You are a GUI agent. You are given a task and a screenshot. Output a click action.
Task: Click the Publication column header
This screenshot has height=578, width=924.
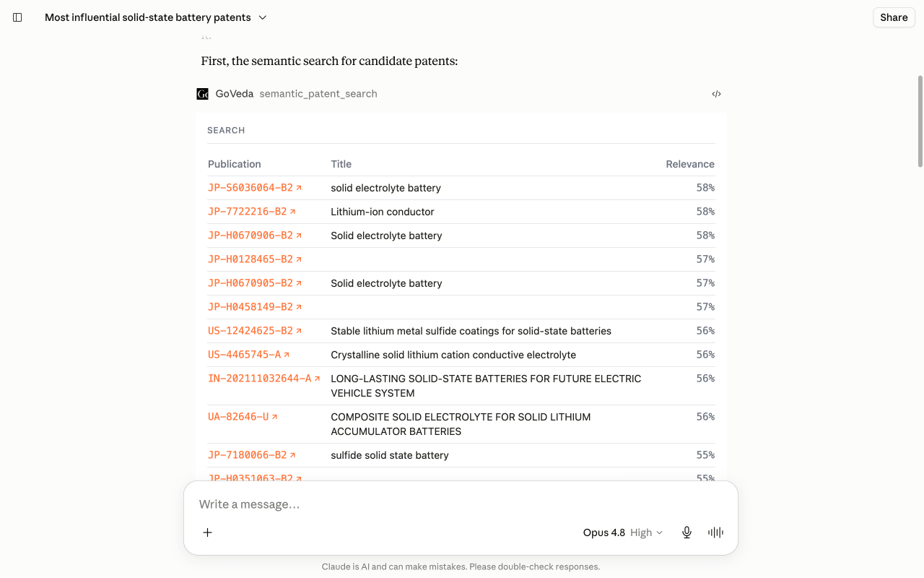click(x=235, y=164)
